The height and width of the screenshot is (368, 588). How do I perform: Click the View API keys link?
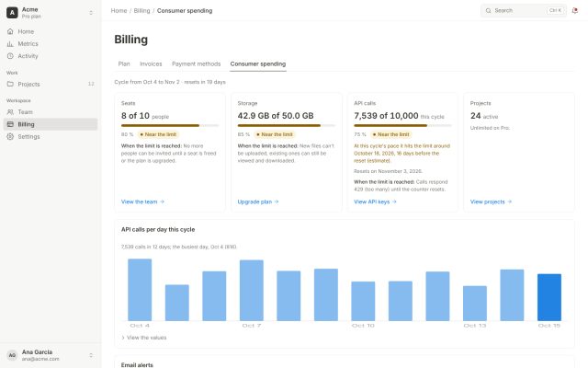375,201
